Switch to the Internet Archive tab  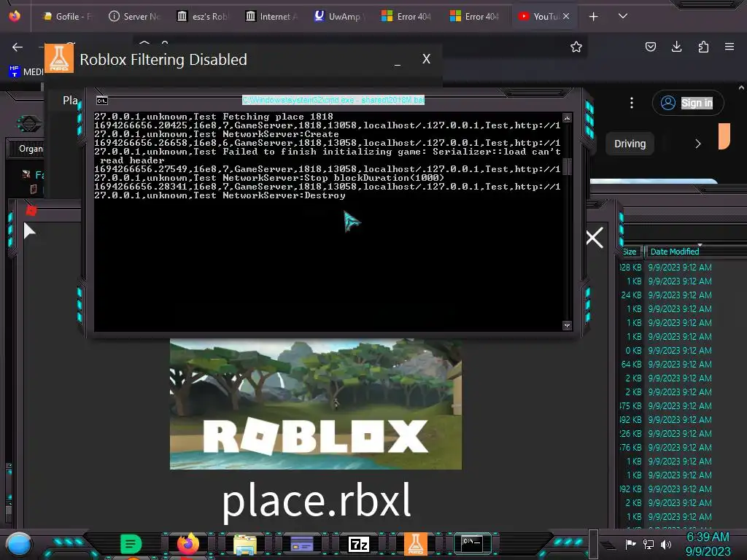coord(271,16)
